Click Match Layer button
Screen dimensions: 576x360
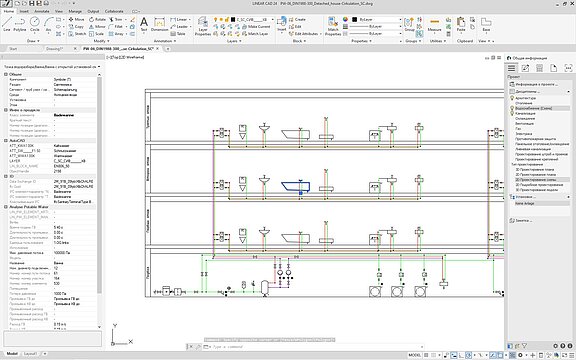[255, 34]
